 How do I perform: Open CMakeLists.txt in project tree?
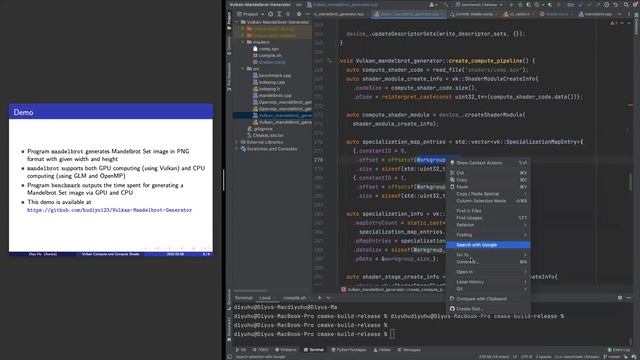click(265, 136)
